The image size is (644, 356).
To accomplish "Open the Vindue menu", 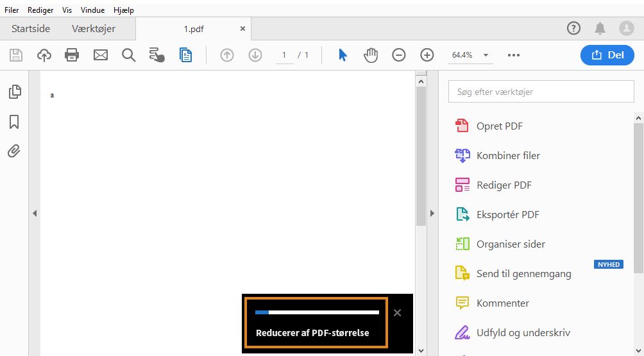I will (92, 10).
